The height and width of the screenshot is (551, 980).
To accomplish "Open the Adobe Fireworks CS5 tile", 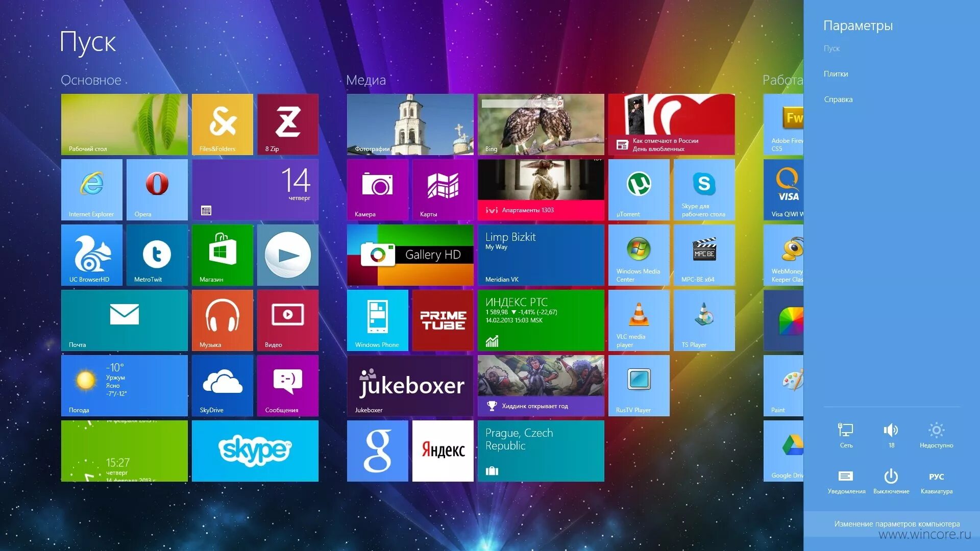I will (x=783, y=124).
